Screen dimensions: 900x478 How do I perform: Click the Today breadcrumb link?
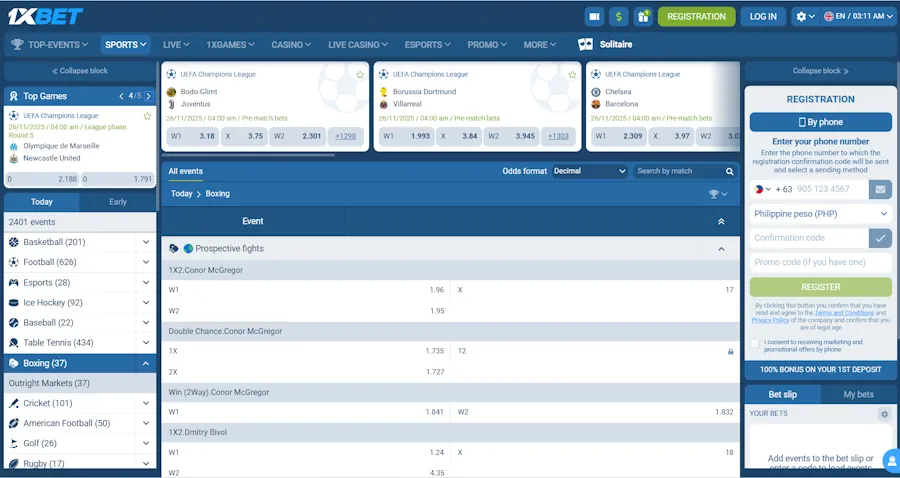(x=181, y=194)
